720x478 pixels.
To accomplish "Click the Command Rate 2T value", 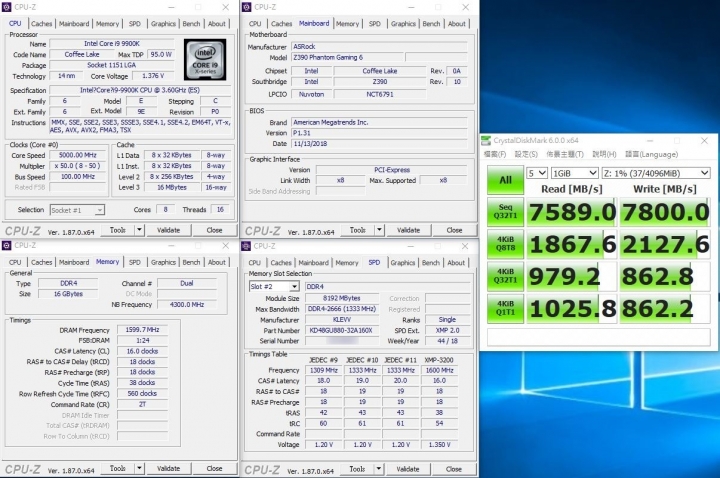I will (x=142, y=404).
